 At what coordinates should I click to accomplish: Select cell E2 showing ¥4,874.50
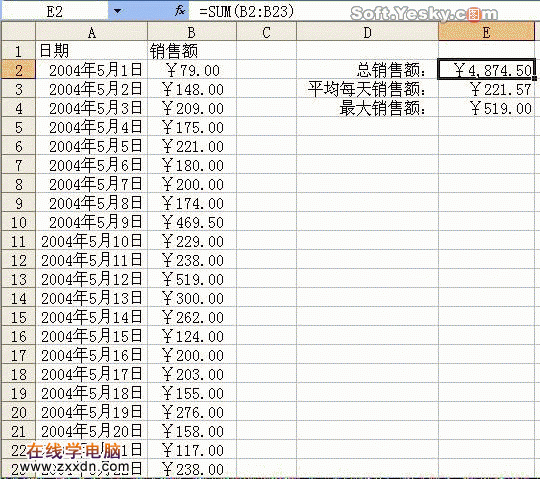486,70
